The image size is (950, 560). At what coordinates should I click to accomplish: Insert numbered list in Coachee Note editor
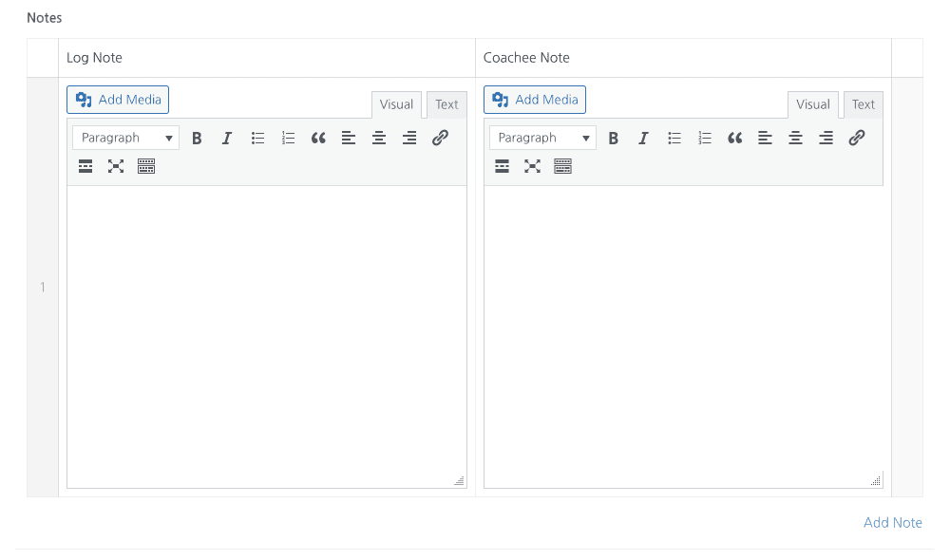(704, 138)
